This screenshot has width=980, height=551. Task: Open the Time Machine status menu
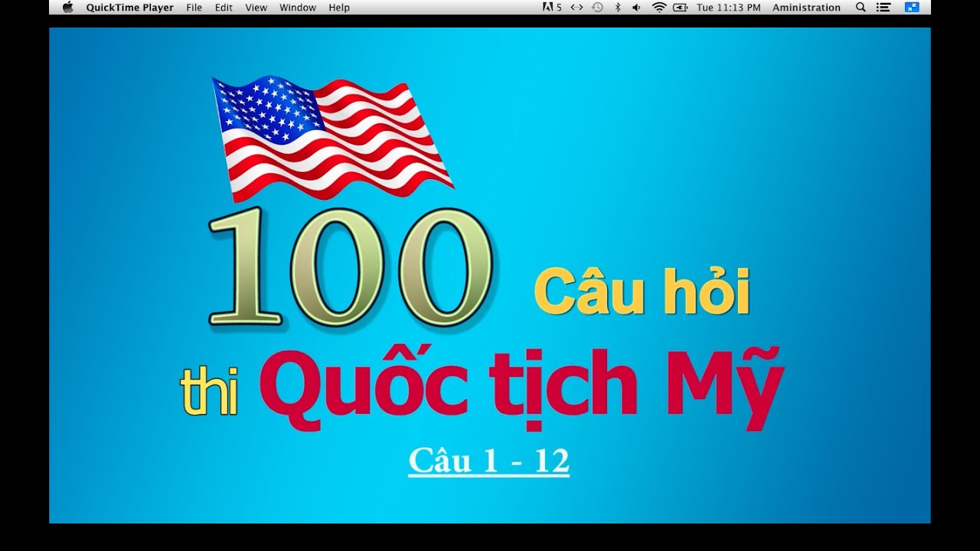tap(598, 8)
